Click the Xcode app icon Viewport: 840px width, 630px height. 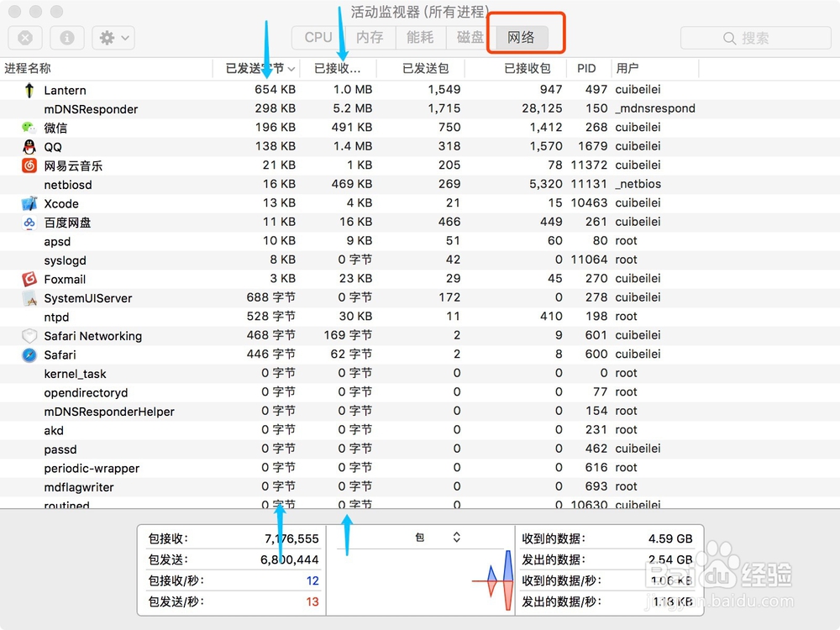coord(29,203)
